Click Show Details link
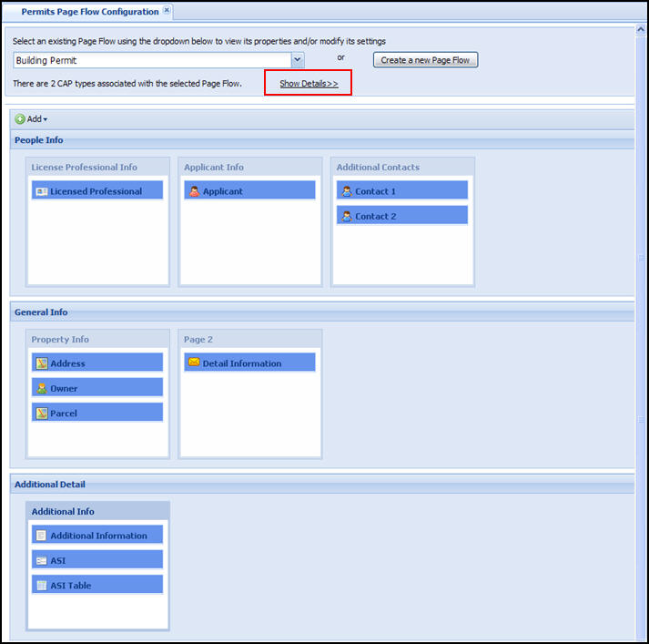 tap(309, 84)
